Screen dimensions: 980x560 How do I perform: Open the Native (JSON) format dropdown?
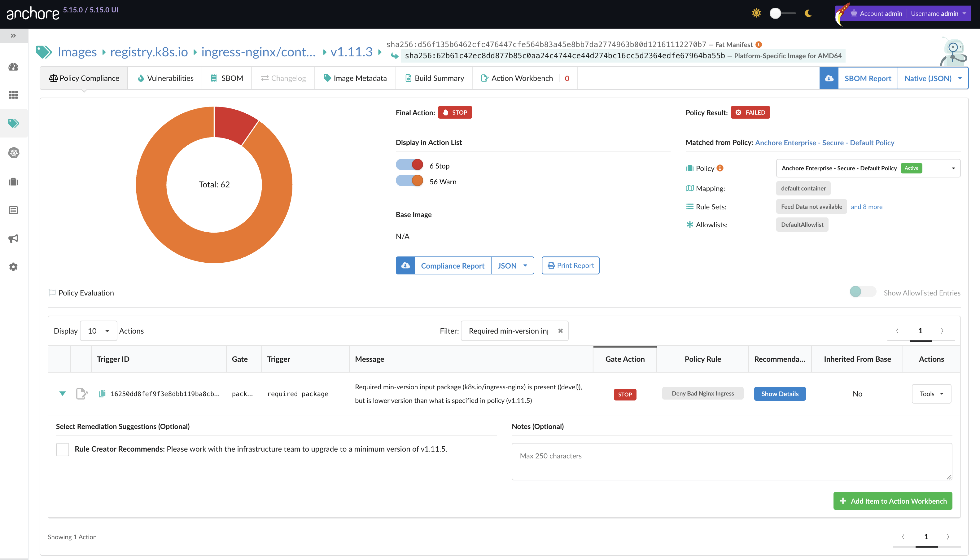pyautogui.click(x=933, y=78)
